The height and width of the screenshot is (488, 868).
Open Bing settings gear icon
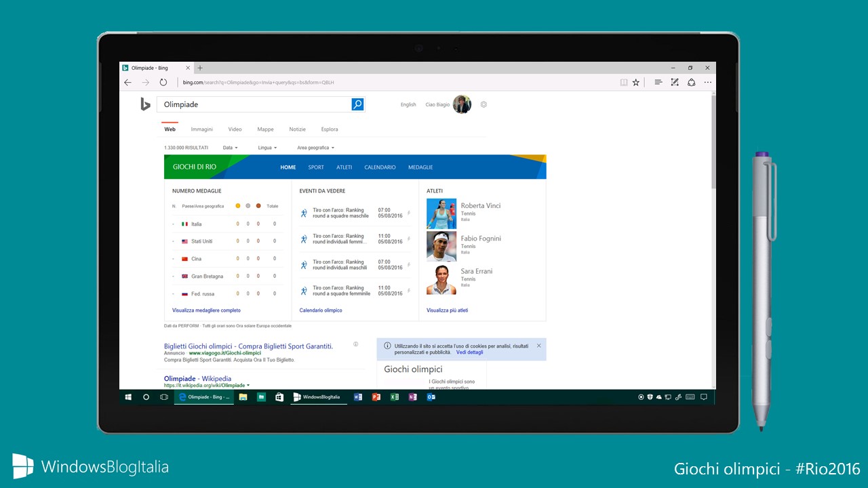(x=484, y=104)
